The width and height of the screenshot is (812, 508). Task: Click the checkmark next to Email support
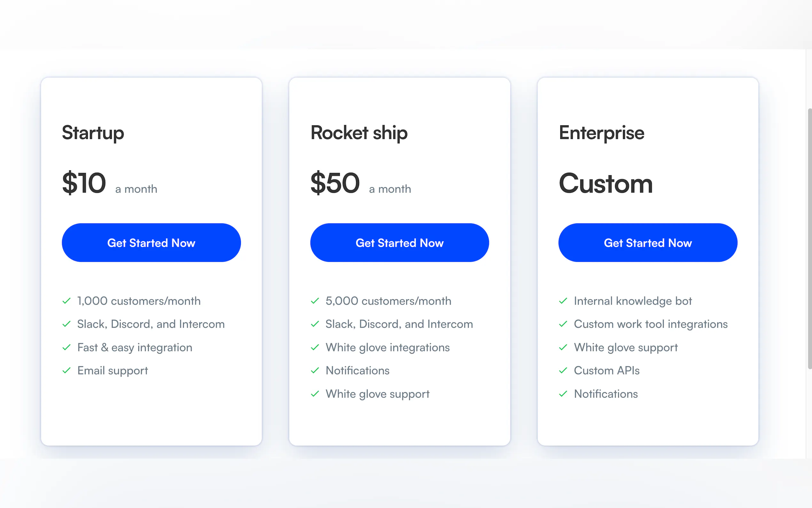(x=66, y=370)
